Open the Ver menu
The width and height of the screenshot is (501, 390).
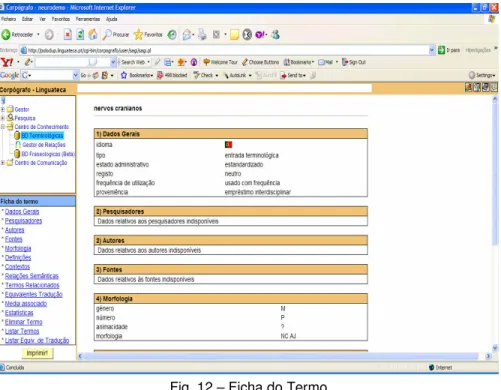click(x=42, y=19)
